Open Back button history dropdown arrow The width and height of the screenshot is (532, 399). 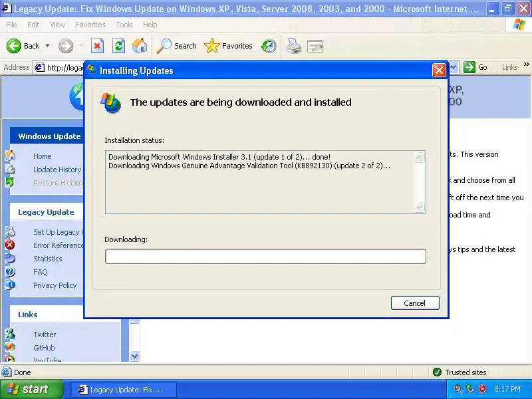[x=47, y=45]
